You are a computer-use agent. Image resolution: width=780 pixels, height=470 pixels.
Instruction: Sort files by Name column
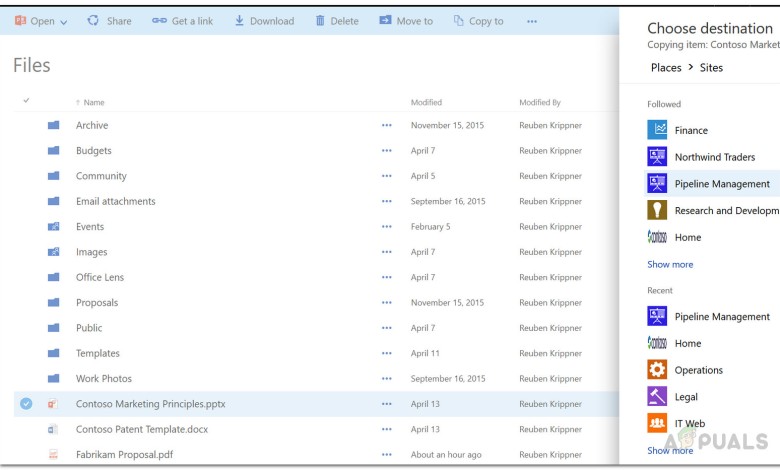pos(94,102)
